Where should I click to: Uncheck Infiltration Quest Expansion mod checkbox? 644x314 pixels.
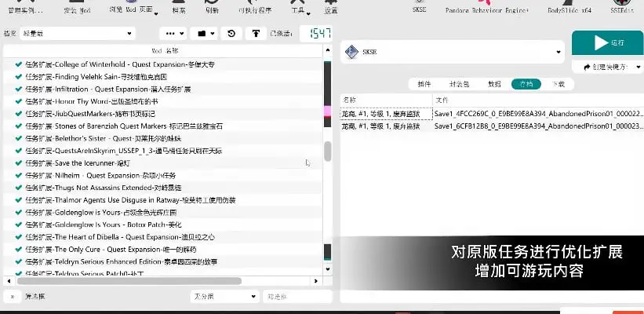point(19,89)
